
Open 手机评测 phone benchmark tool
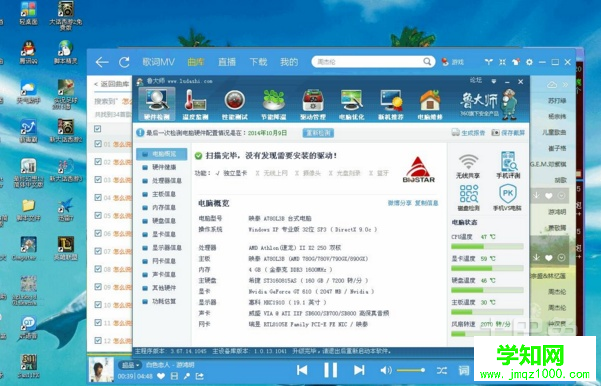508,166
